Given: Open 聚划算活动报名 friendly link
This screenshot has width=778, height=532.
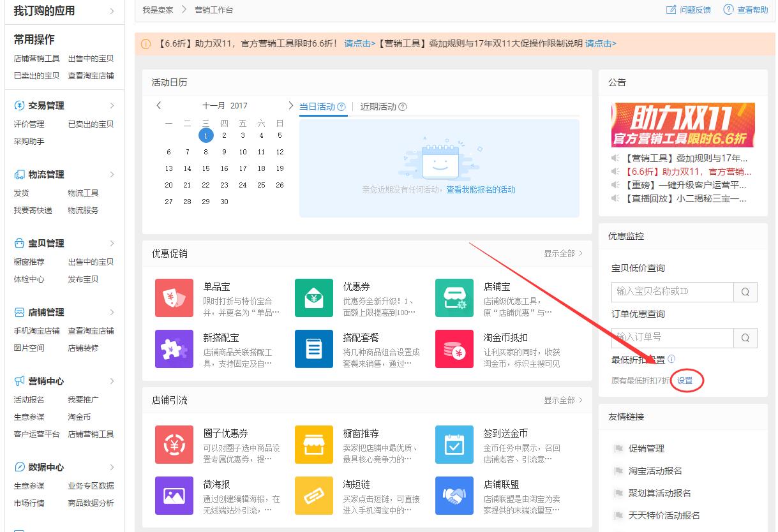Looking at the screenshot, I should (x=660, y=493).
